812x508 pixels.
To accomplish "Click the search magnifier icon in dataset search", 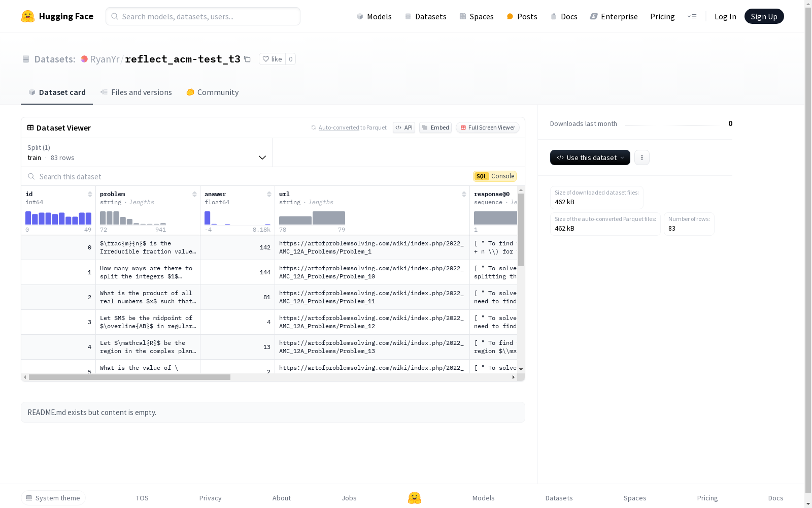I will click(31, 176).
